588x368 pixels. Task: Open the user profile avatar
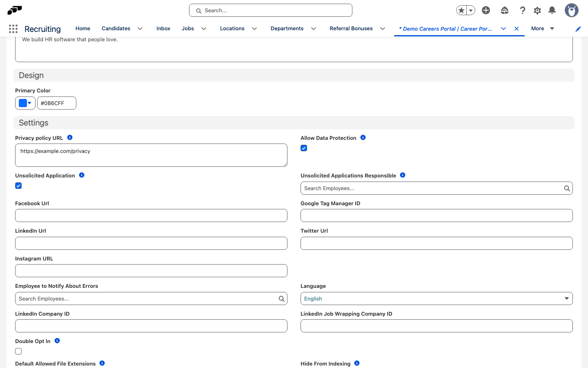tap(572, 10)
